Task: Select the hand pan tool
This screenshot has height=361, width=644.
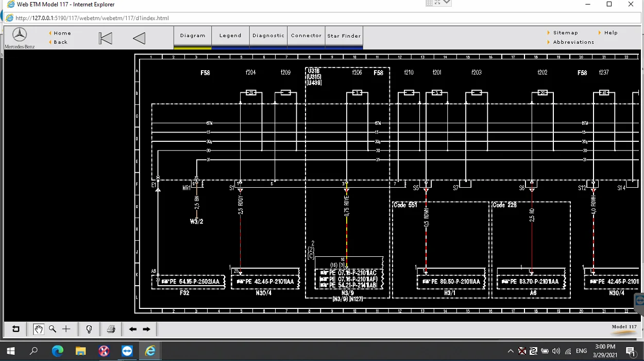Action: click(x=39, y=329)
